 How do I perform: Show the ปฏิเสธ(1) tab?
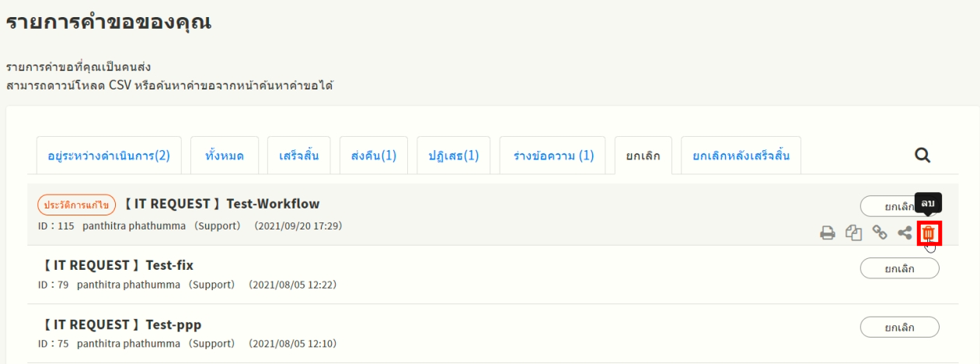pos(454,156)
